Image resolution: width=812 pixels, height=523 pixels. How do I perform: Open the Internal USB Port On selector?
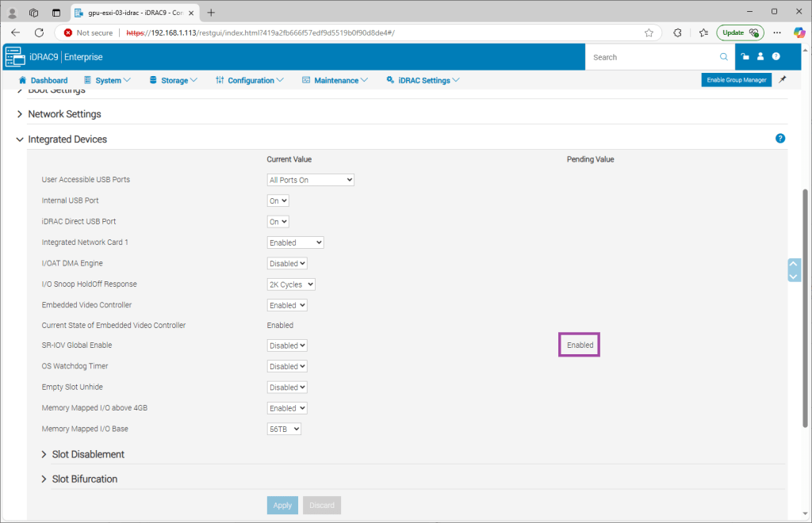point(278,200)
